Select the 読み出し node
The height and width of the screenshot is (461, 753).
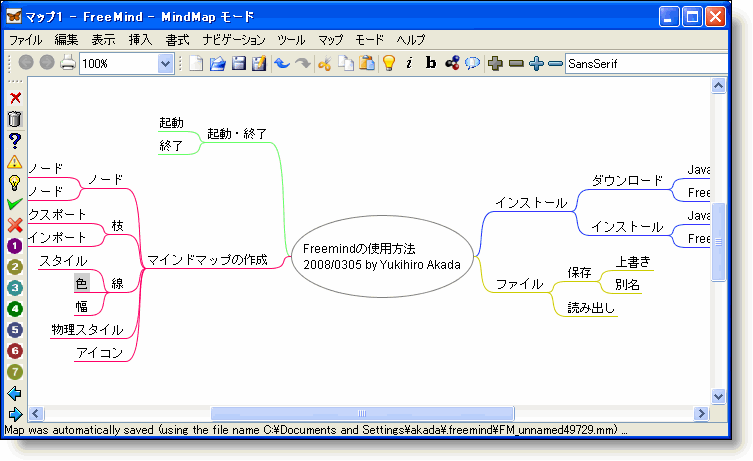591,308
